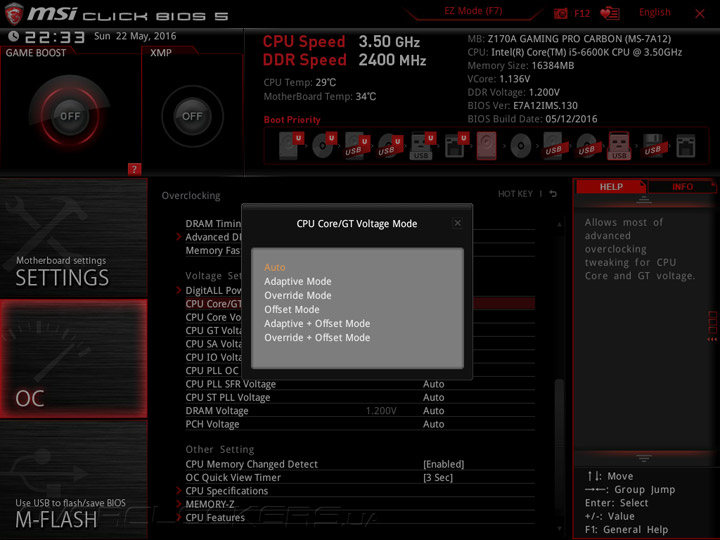Click the help panel bottom resize handle
The image size is (720, 540).
click(x=643, y=458)
